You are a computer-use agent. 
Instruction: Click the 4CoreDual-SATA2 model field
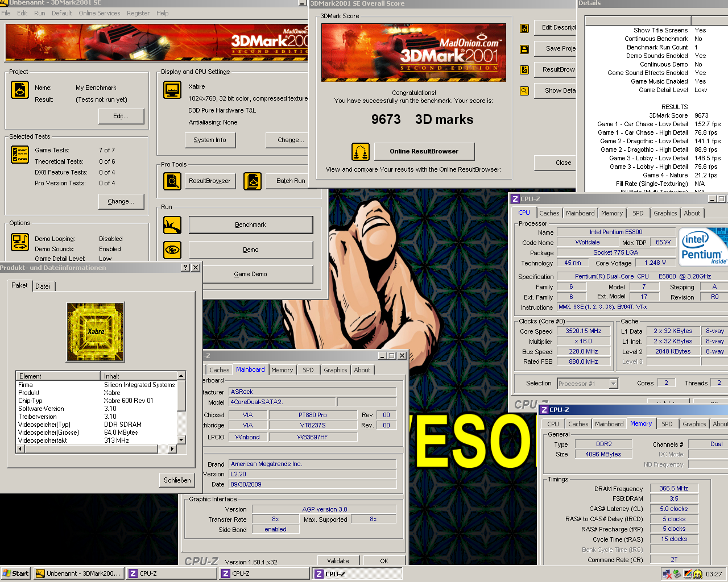coord(282,402)
